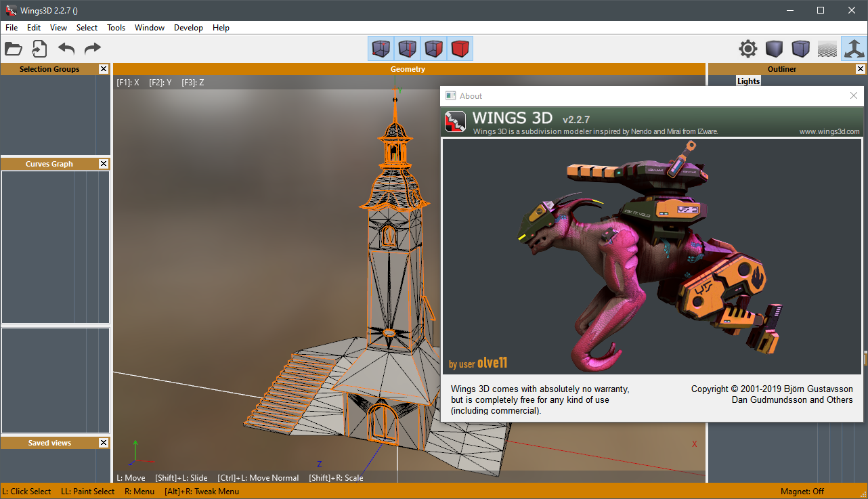Click the Outliner panel title
This screenshot has height=499, width=868.
coord(782,69)
